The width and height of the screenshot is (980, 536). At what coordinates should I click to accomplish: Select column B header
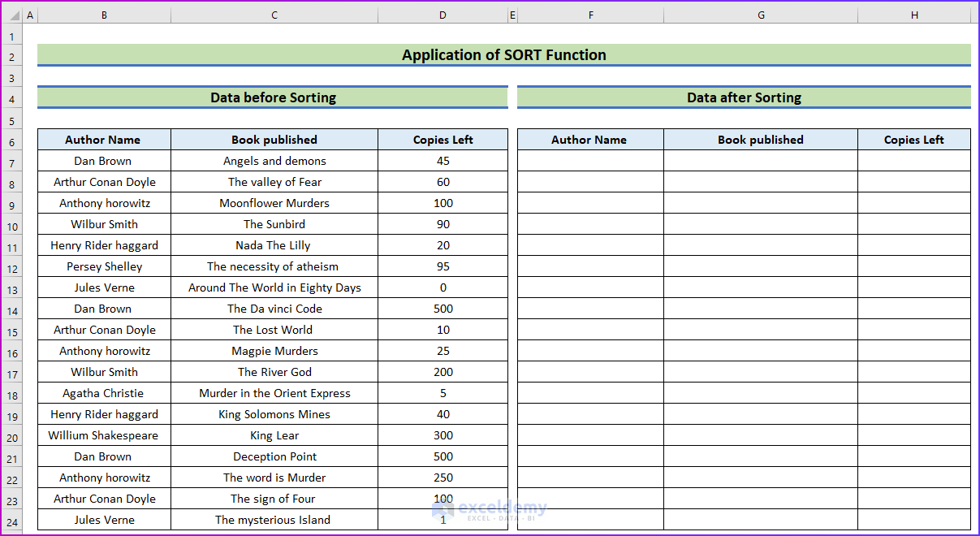(104, 15)
